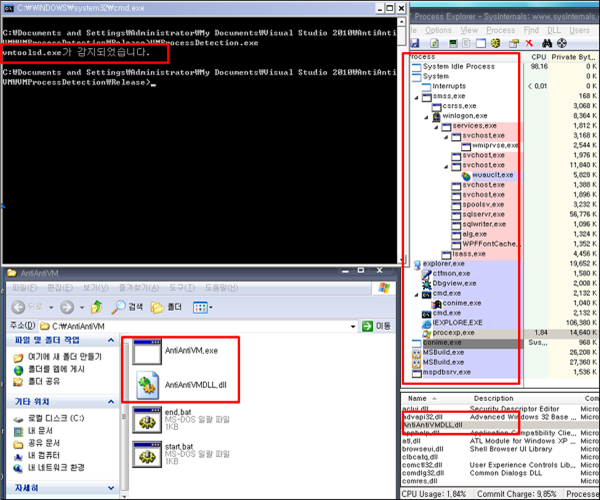
Task: Select the Dbgview.exe process row
Action: 505,283
